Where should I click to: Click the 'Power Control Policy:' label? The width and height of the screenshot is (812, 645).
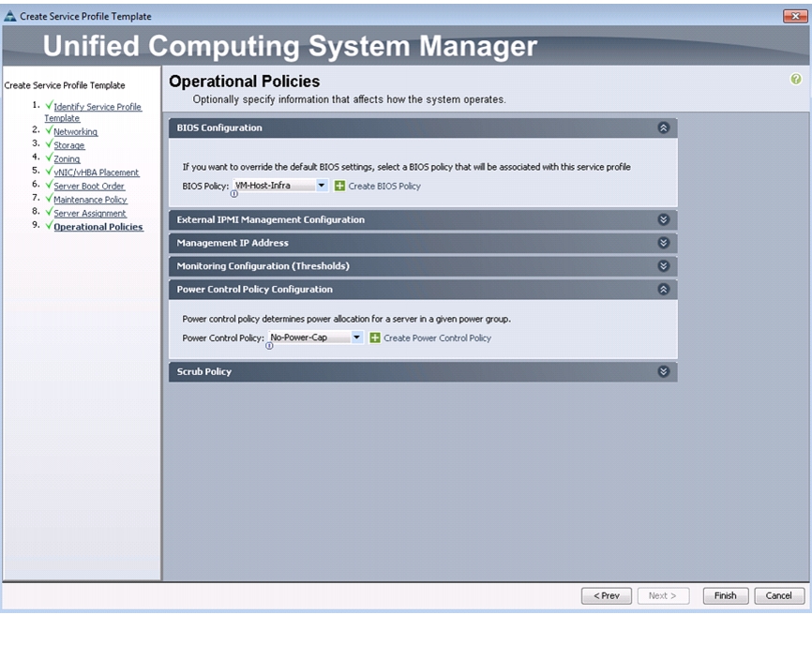(223, 338)
